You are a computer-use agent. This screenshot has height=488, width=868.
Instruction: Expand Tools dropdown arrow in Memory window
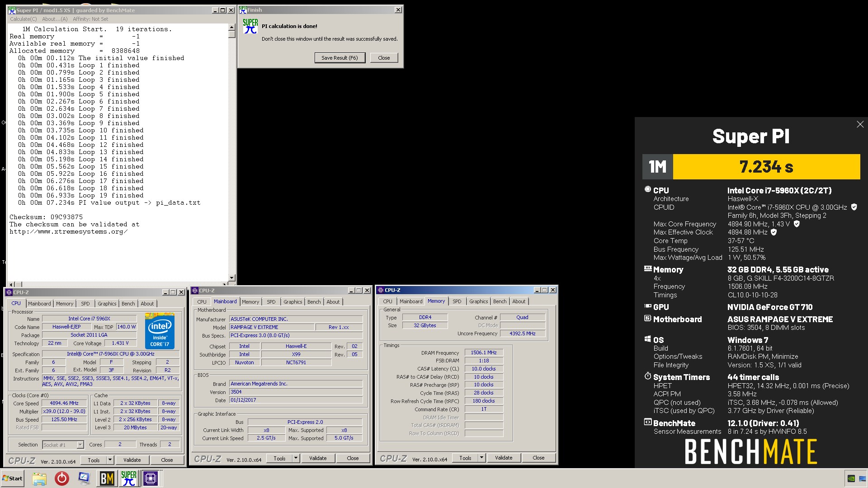click(481, 458)
